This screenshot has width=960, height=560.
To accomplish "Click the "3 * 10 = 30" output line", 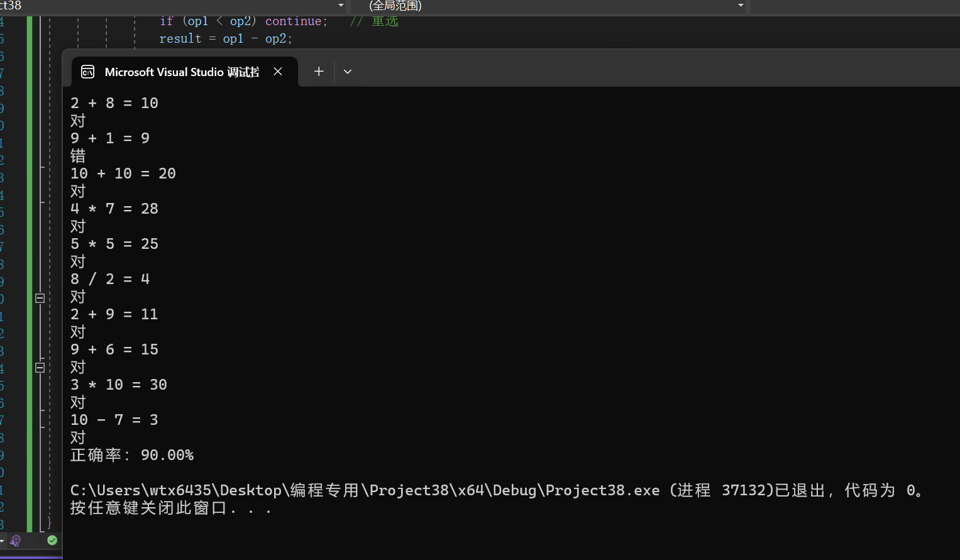I will point(119,385).
